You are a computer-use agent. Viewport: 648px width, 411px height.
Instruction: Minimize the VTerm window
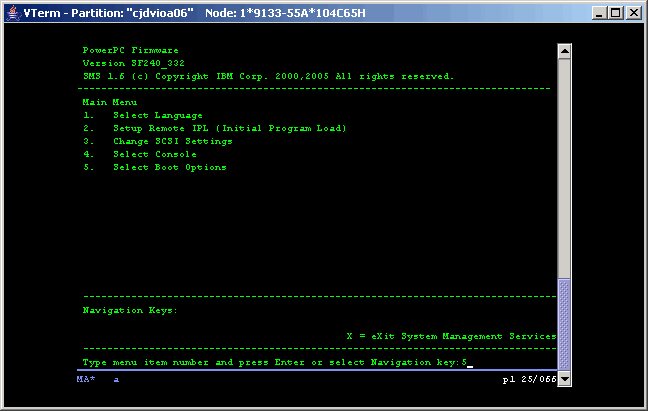tap(597, 12)
